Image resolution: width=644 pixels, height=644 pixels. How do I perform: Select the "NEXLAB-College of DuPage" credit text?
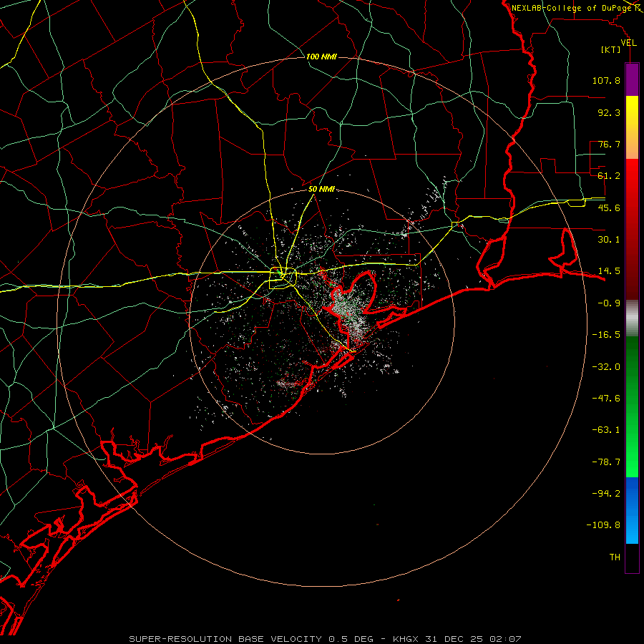click(x=572, y=8)
